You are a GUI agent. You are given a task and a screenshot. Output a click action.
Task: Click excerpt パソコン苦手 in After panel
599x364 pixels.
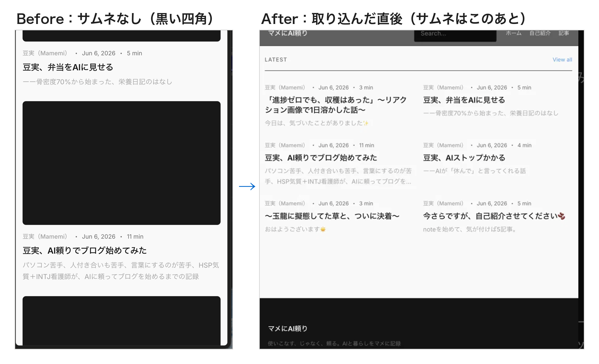(338, 176)
